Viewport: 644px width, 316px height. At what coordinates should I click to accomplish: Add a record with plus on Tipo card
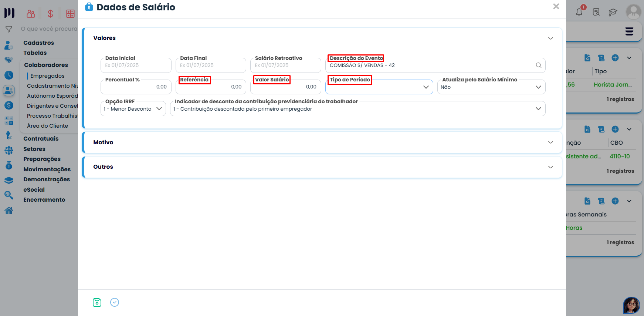click(x=615, y=58)
